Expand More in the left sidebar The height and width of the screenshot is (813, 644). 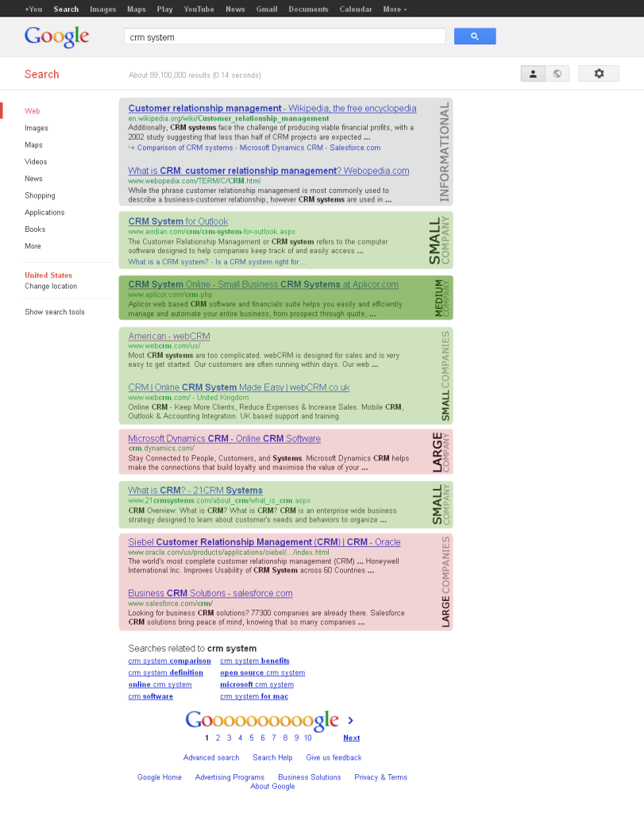click(x=33, y=246)
